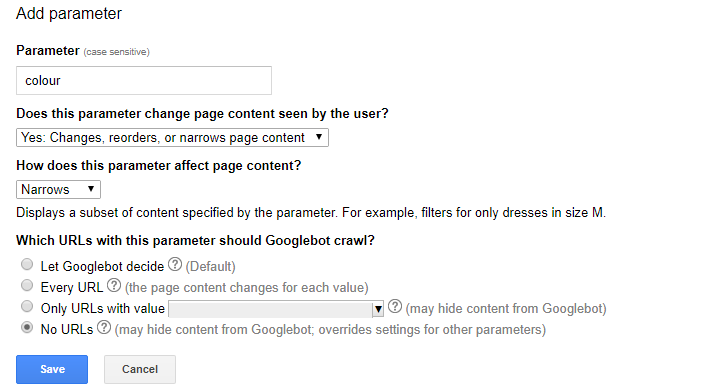Select the No URLs radio option
Screen dimensions: 723x392
pos(27,327)
